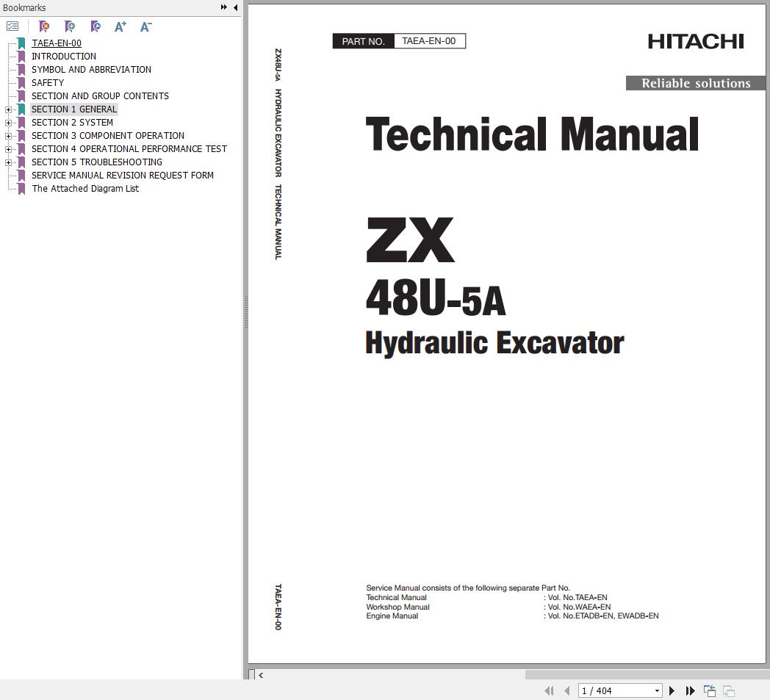Screen dimensions: 770x700
Task: Click the Bookmarks panel title
Action: coord(24,8)
